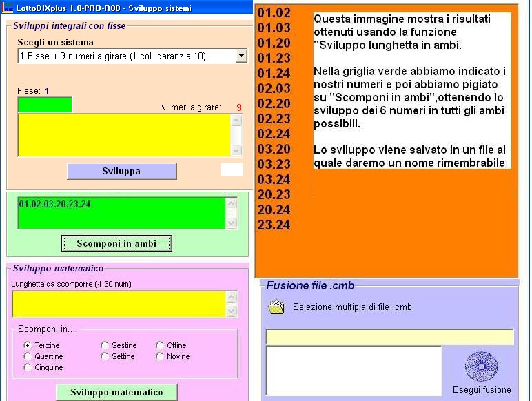The image size is (532, 401).
Task: Click the LottoDIXplus title bar app icon
Action: click(7, 8)
